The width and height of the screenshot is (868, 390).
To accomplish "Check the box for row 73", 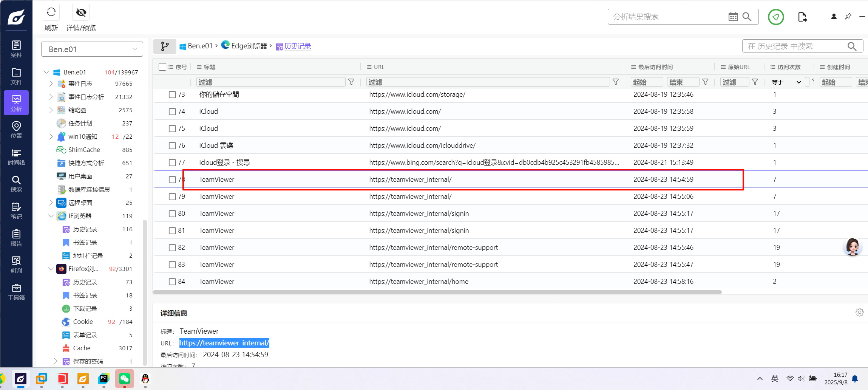I will 172,94.
